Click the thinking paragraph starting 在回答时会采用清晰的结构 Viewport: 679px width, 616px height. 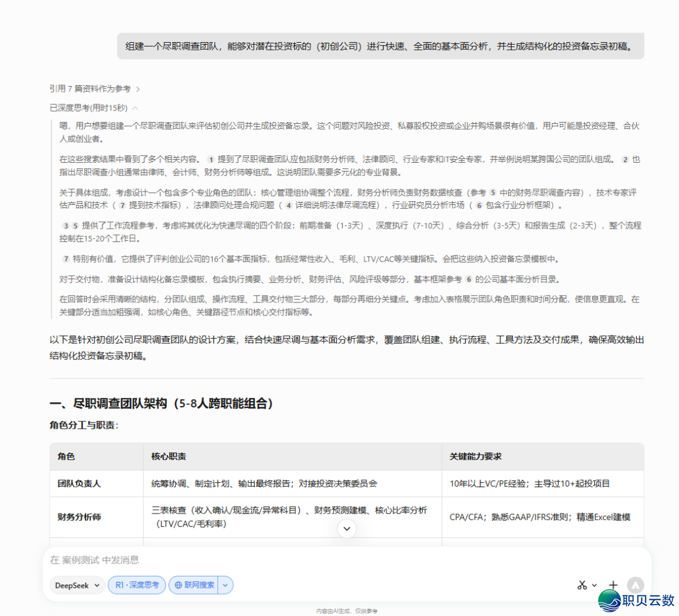[x=349, y=306]
